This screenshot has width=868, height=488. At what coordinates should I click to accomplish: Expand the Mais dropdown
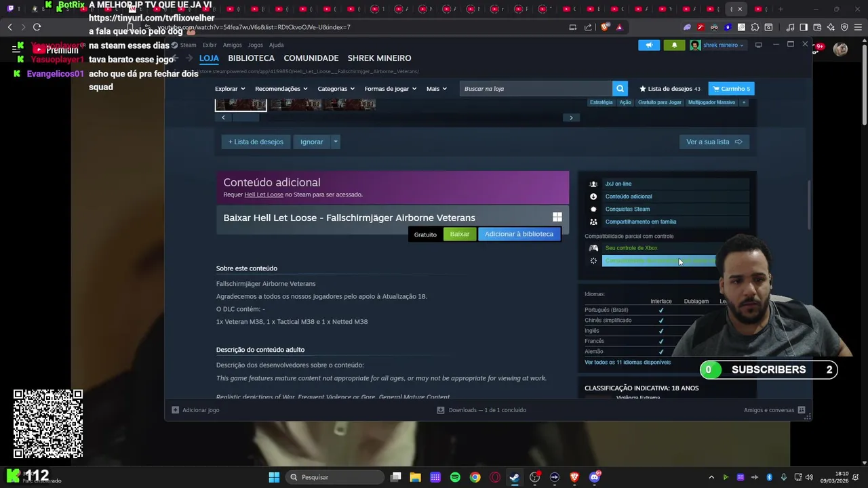(436, 89)
